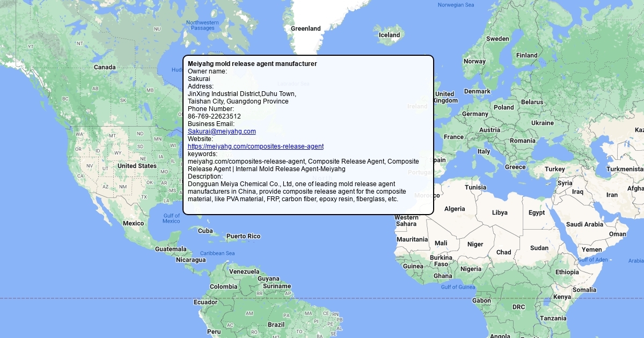Viewport: 644px width, 338px height.
Task: Click the Canada label on the map
Action: 105,68
